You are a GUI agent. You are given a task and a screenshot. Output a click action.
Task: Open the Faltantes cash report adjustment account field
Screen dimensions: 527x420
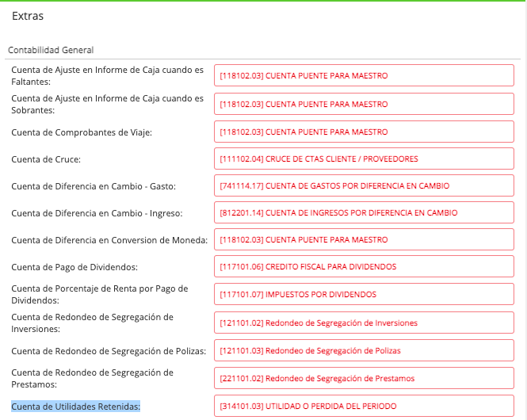click(x=364, y=75)
